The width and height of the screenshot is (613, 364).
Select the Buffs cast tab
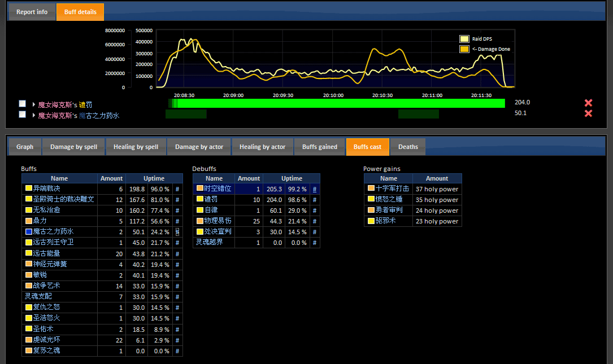coord(367,147)
